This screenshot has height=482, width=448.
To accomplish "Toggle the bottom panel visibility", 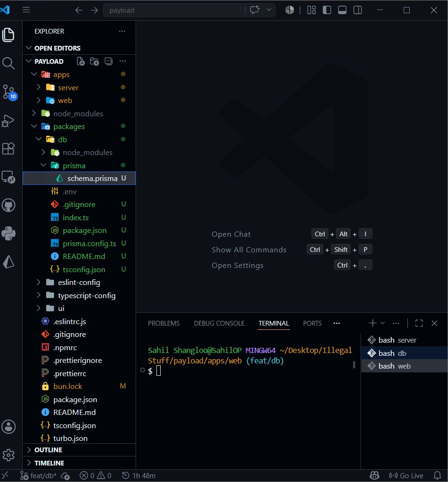I will [342, 10].
